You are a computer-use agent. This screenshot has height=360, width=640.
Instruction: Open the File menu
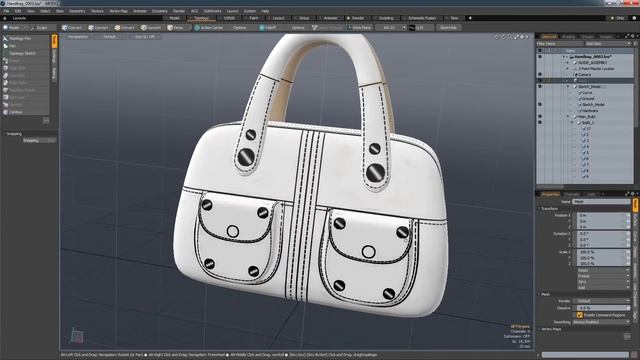pos(6,11)
